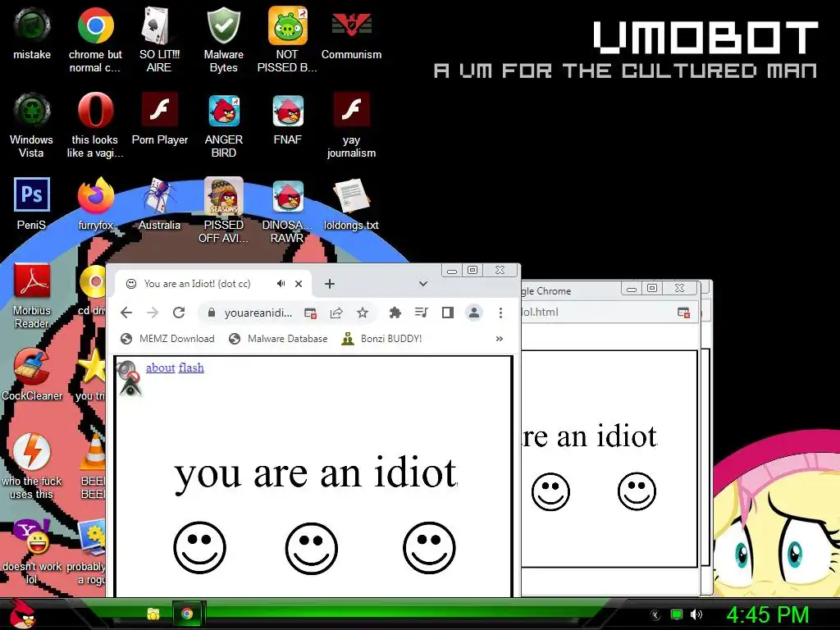Open the Windows Vista recycle bin icon
The image size is (840, 630).
[x=32, y=126]
